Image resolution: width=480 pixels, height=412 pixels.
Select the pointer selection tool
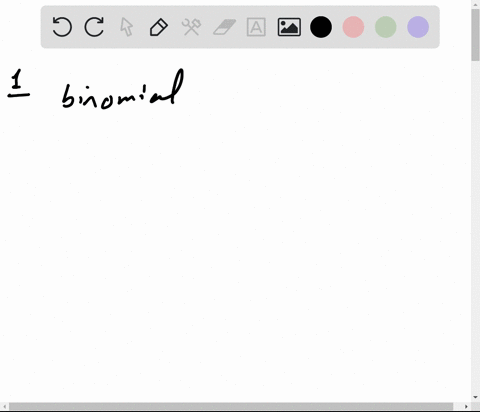pos(126,27)
